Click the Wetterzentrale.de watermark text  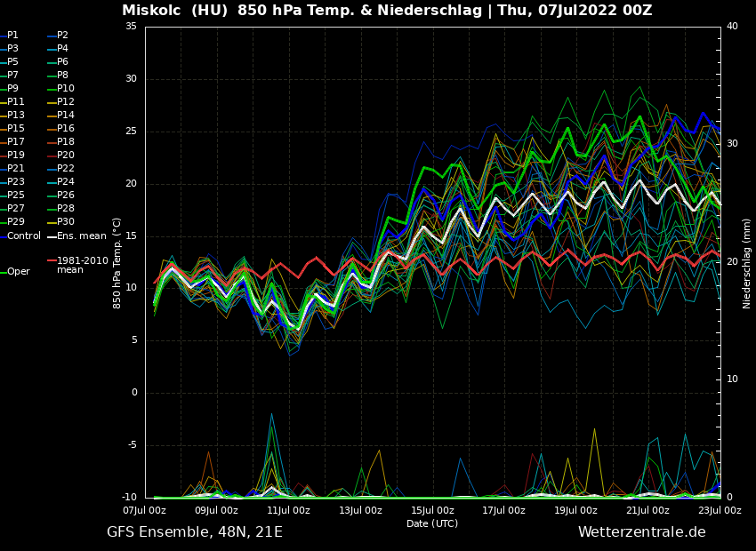pyautogui.click(x=641, y=532)
